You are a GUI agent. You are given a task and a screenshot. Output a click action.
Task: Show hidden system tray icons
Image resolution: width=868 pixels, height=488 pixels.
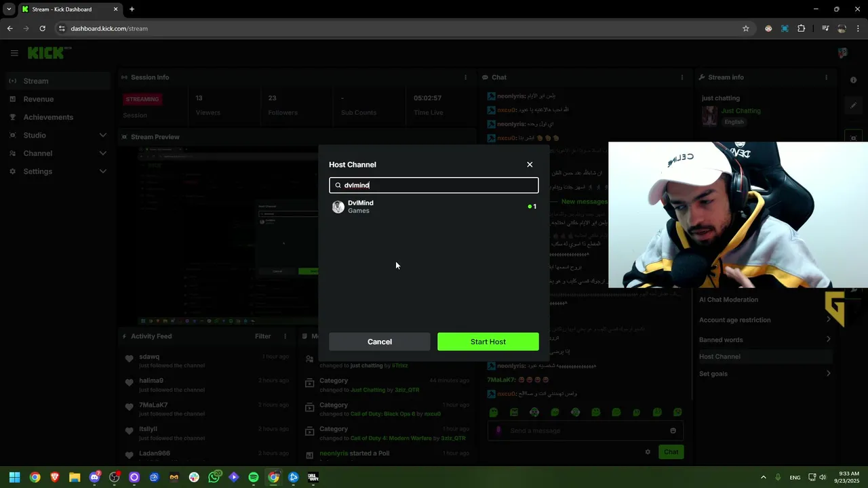(763, 477)
